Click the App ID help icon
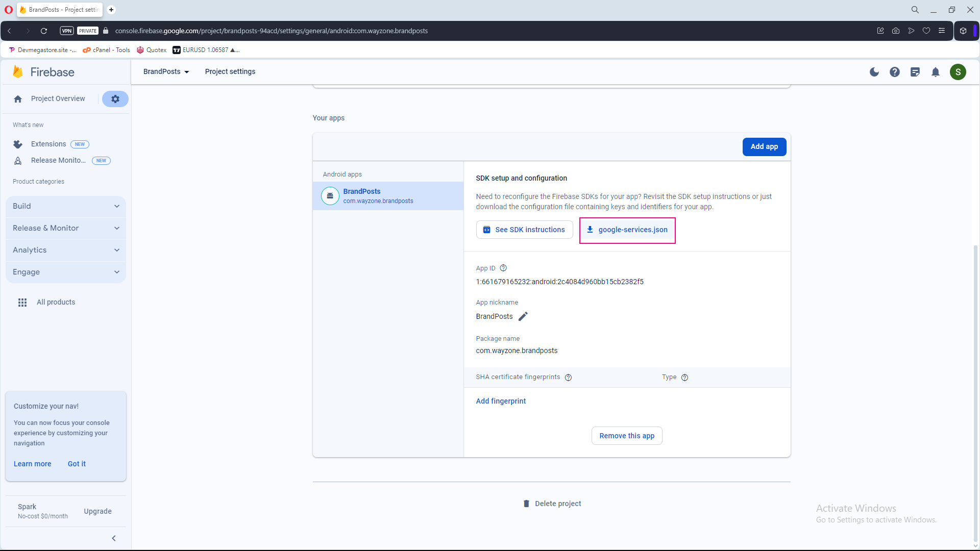980x551 pixels. point(503,268)
